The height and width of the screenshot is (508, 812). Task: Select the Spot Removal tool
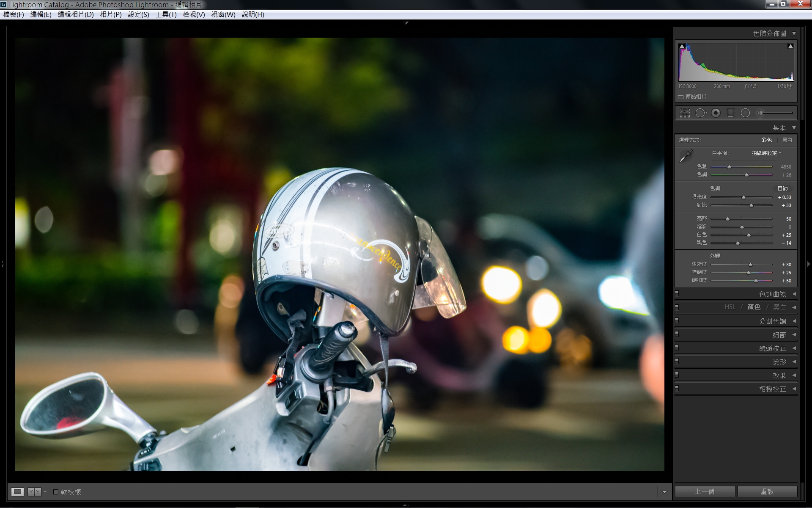click(x=700, y=113)
